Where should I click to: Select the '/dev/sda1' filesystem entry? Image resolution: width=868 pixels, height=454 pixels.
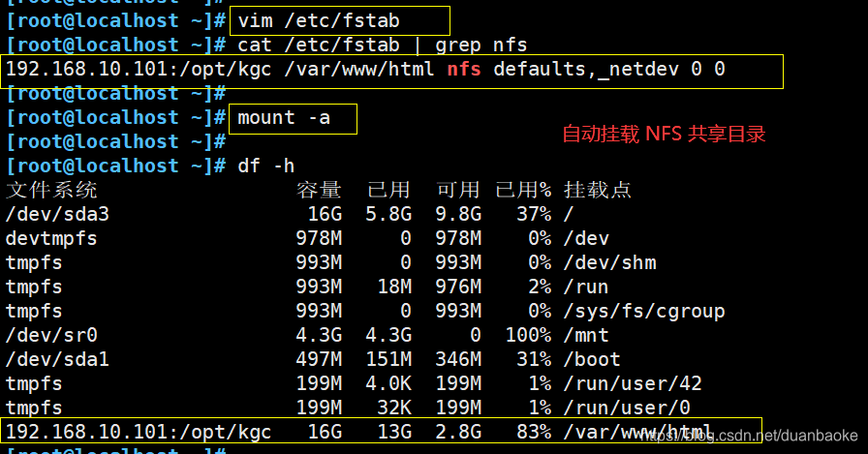tap(57, 360)
